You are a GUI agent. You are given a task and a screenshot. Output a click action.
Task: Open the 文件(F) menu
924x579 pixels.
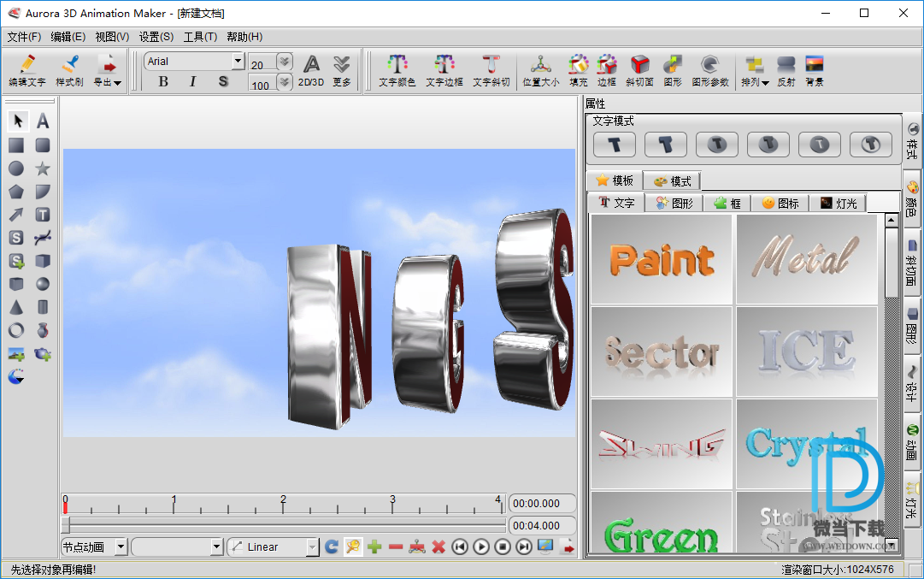(24, 37)
